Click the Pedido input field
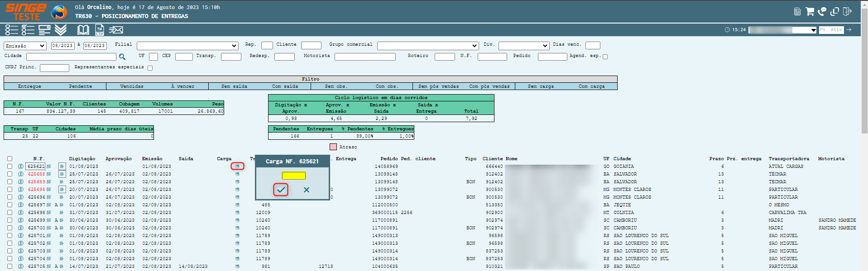This screenshot has width=868, height=271. point(552,57)
